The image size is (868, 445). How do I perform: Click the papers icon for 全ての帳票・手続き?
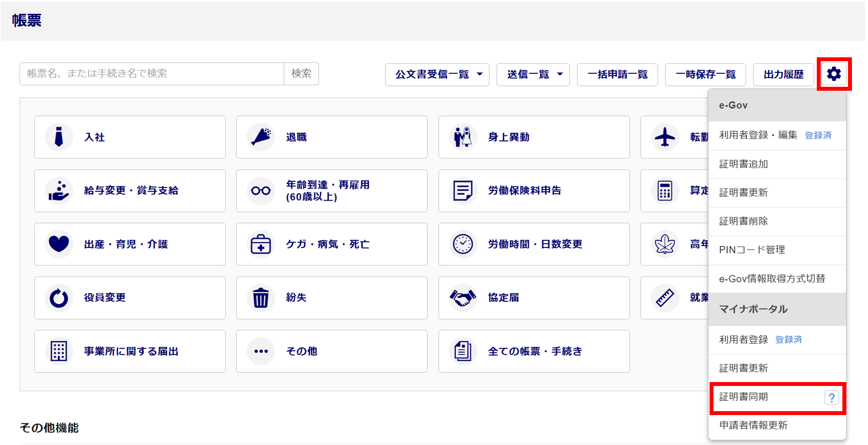pos(463,351)
